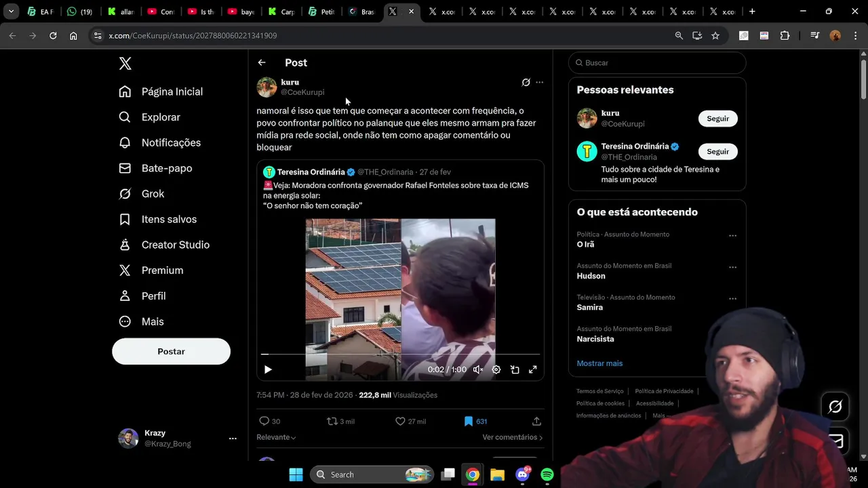The height and width of the screenshot is (488, 868).
Task: Click the Postar button
Action: [x=171, y=351]
